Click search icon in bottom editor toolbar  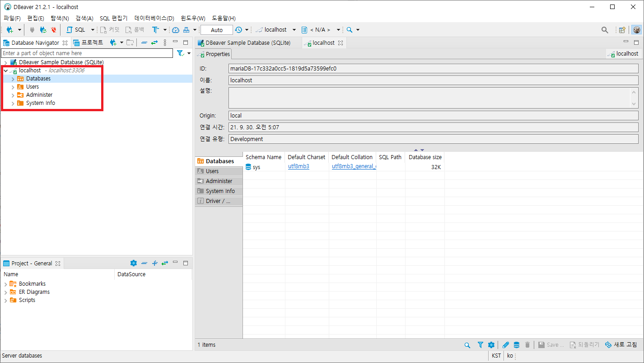point(467,345)
